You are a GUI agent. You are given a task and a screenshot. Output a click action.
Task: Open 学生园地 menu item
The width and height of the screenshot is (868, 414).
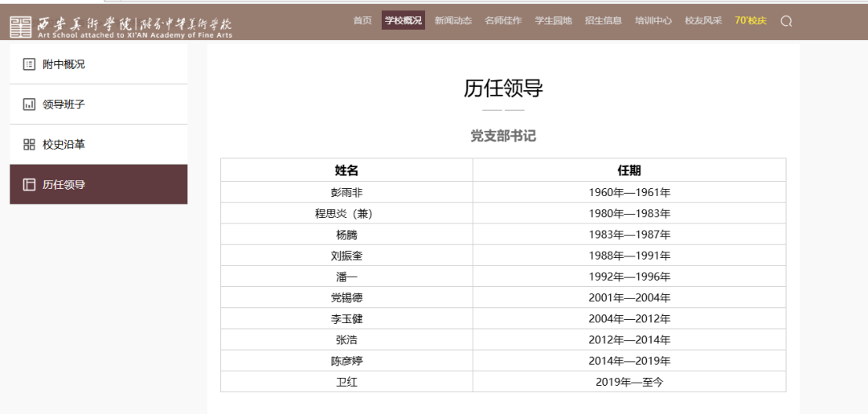553,20
